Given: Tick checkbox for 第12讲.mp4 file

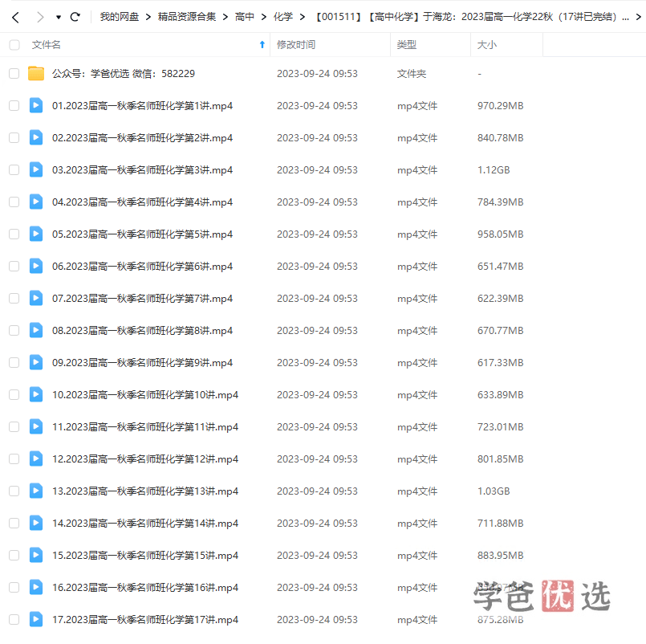Looking at the screenshot, I should coord(14,459).
